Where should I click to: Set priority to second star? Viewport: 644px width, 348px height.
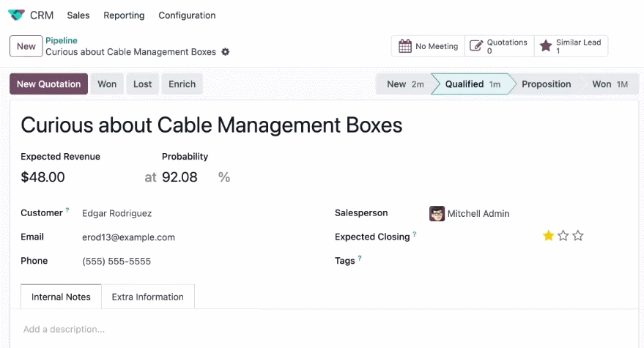click(563, 236)
